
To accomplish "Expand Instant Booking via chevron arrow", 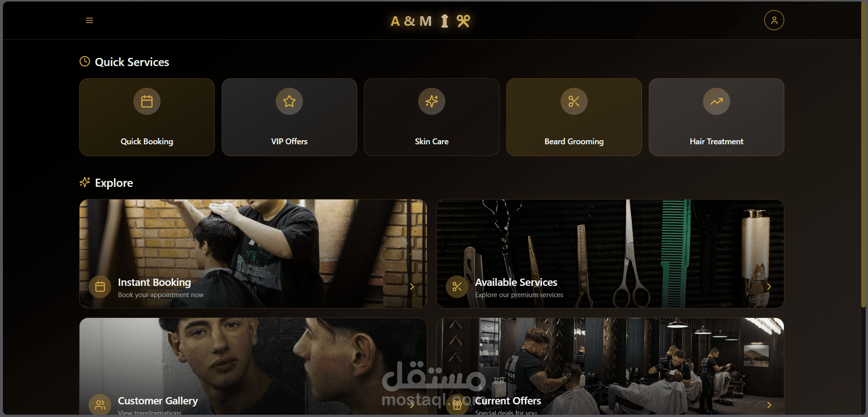I will coord(412,287).
